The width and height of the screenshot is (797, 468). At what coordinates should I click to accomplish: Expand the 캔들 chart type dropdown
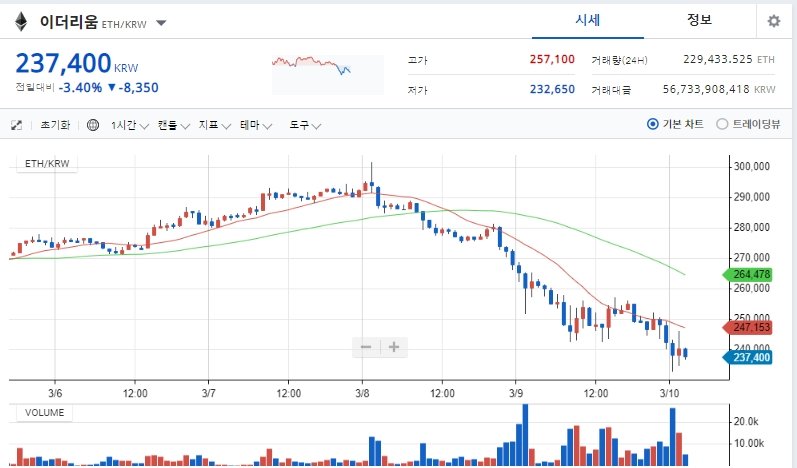coord(173,125)
